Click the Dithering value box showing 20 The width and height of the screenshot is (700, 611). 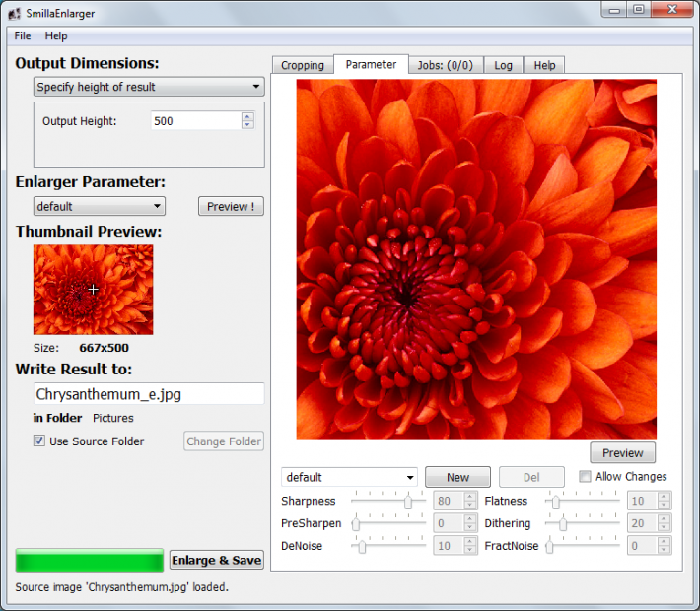tap(643, 523)
